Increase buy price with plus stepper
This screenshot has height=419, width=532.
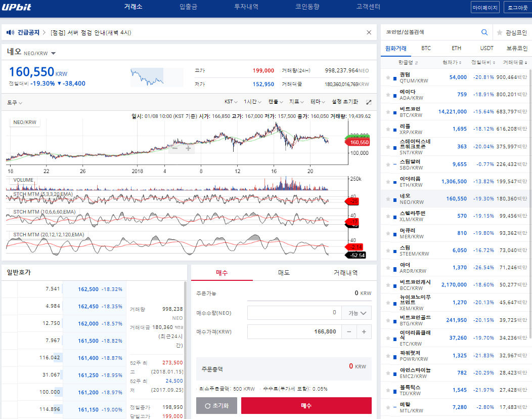[x=364, y=332]
